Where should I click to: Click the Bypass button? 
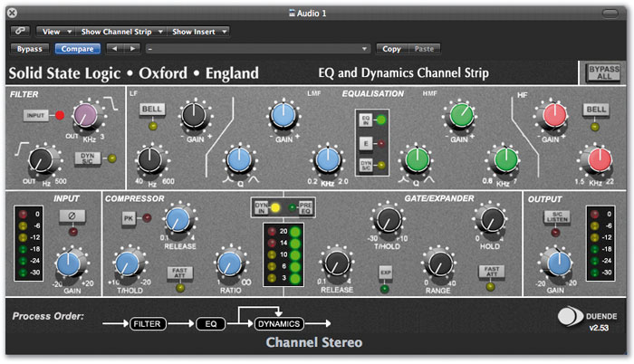(x=30, y=49)
